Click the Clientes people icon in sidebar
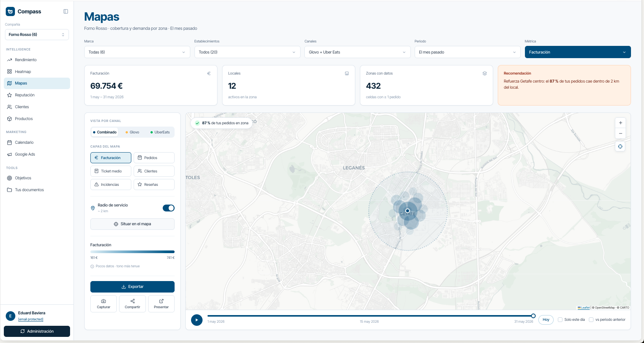The image size is (644, 343). pyautogui.click(x=10, y=107)
